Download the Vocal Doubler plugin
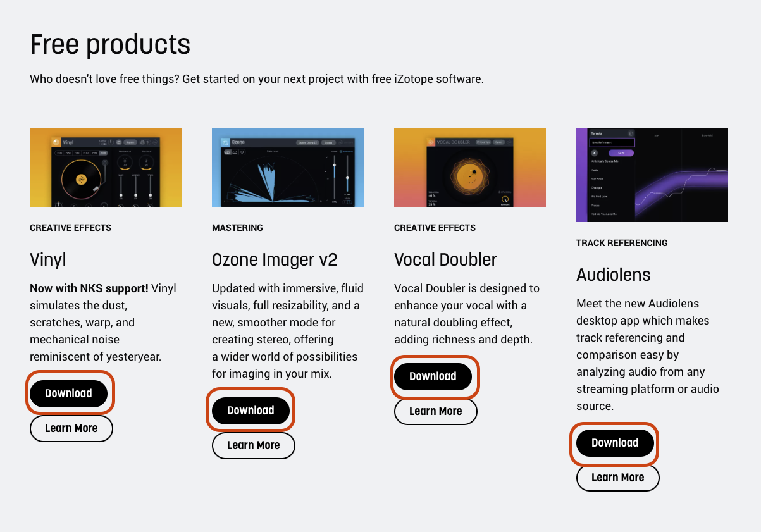Viewport: 761px width, 532px height. (433, 376)
